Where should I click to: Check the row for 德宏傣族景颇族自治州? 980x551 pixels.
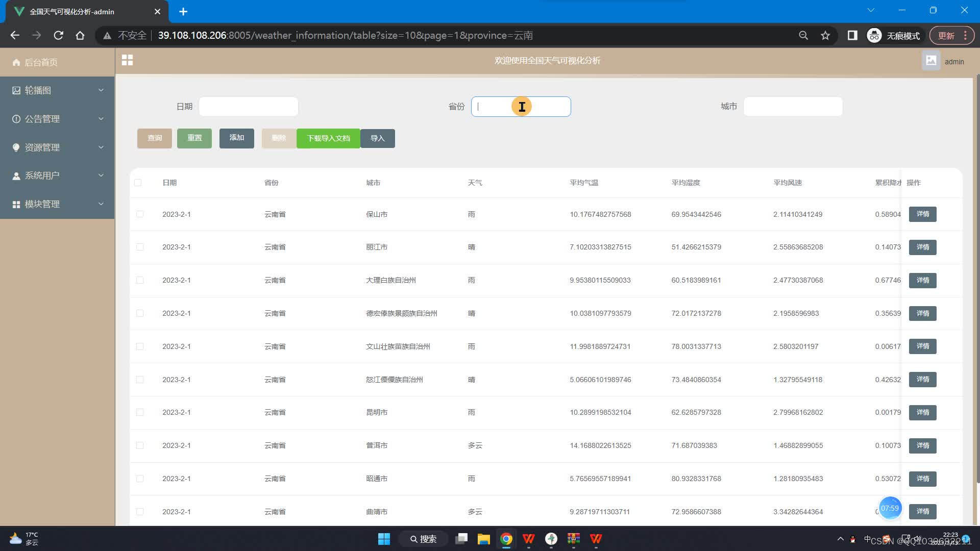pyautogui.click(x=140, y=313)
